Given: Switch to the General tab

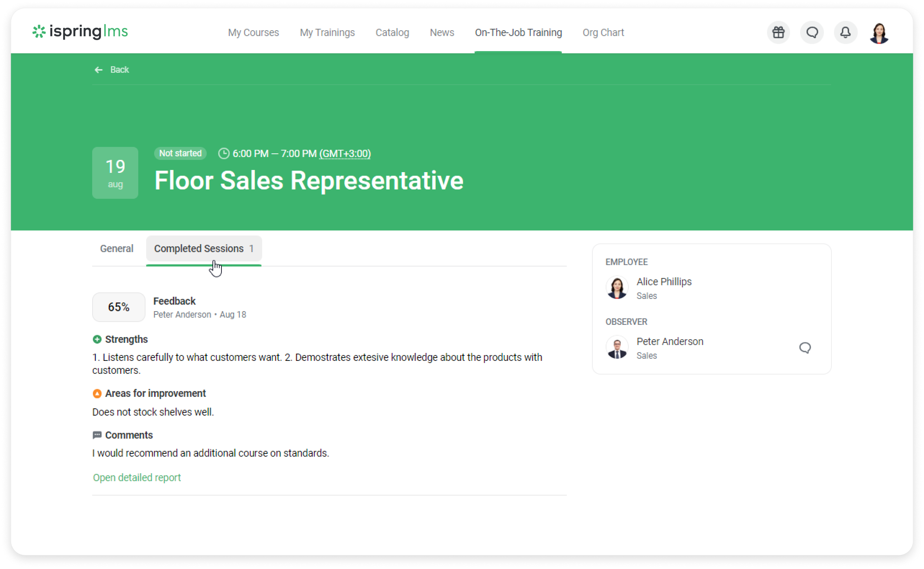Looking at the screenshot, I should [117, 248].
